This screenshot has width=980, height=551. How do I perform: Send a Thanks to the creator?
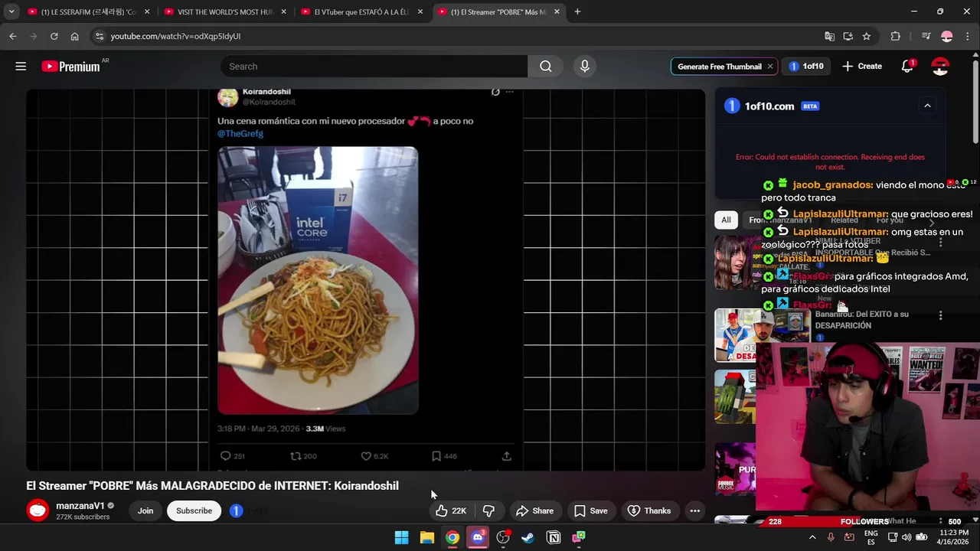649,510
